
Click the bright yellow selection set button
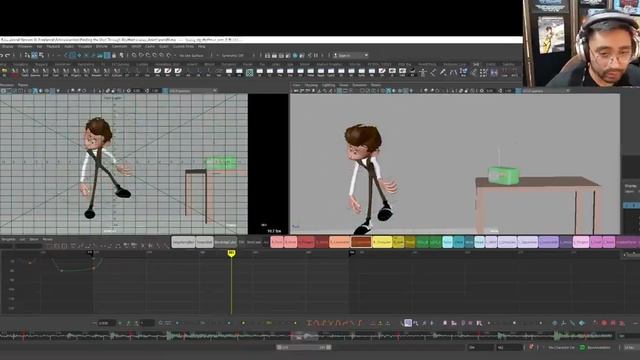click(x=382, y=242)
